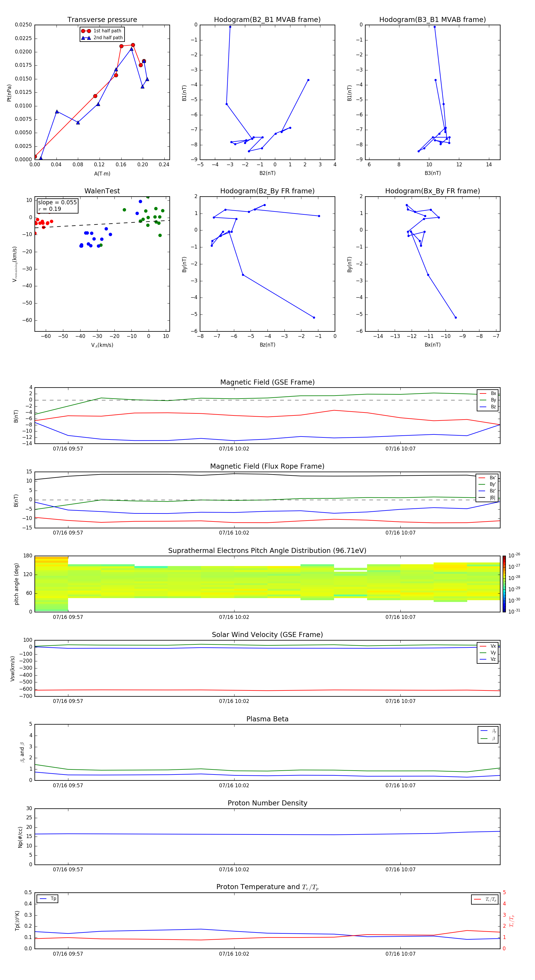The height and width of the screenshot is (980, 535).
Task: Click the "Hodogram(B2_B1 MVAB frame)" title
Action: (267, 20)
